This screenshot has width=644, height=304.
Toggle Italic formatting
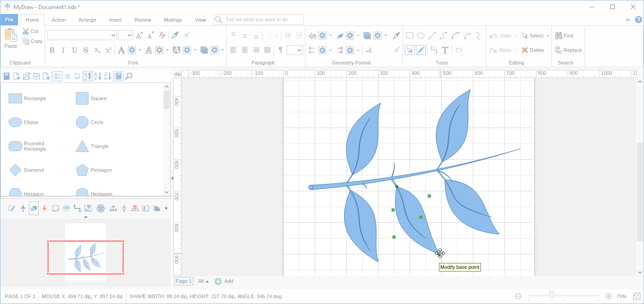(63, 50)
